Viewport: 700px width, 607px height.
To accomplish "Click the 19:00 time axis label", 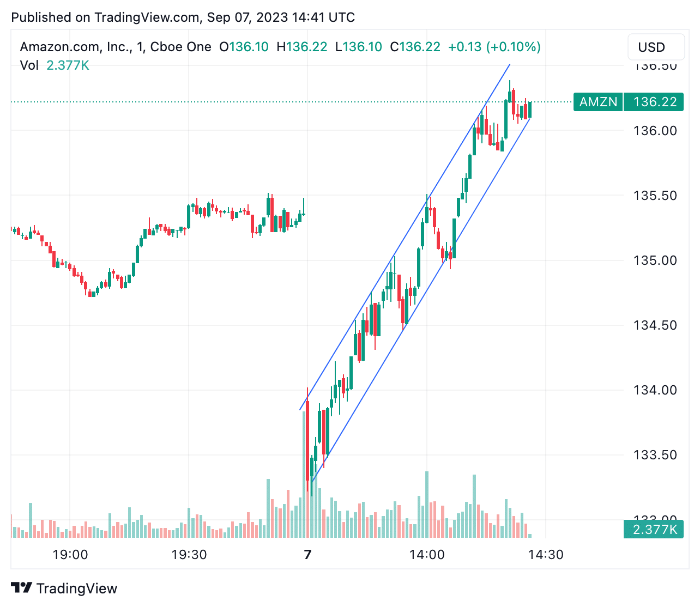I will coord(70,555).
